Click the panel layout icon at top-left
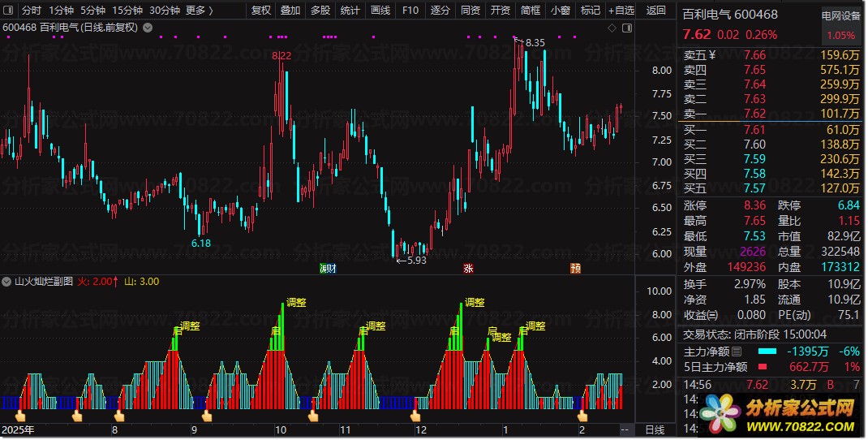 9,11
